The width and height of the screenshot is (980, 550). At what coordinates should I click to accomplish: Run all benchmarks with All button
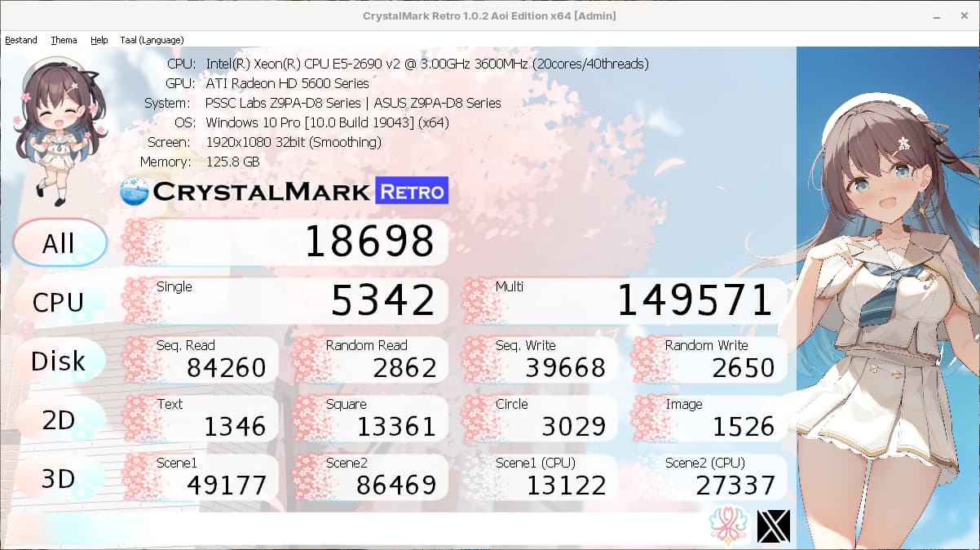(60, 242)
